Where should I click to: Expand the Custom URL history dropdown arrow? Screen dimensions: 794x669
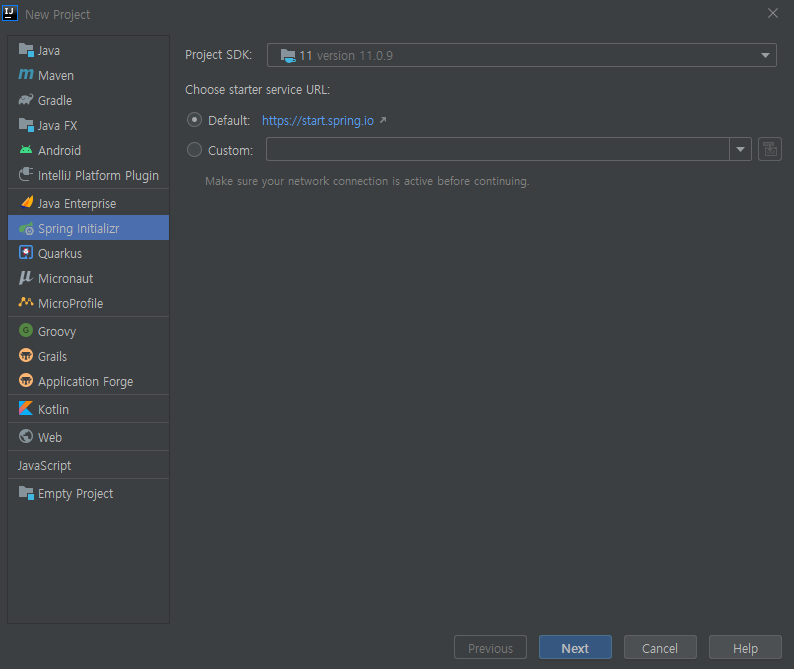740,149
